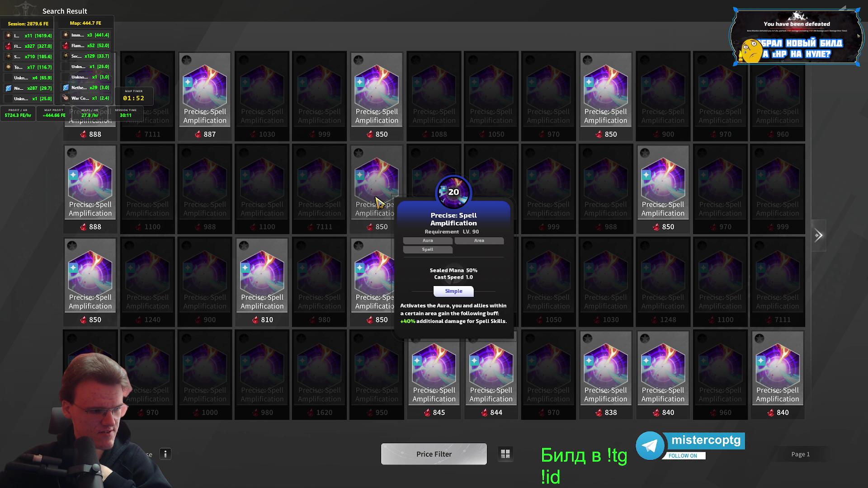Click the level 20 skill icon in tooltip
The image size is (868, 488).
click(x=453, y=192)
